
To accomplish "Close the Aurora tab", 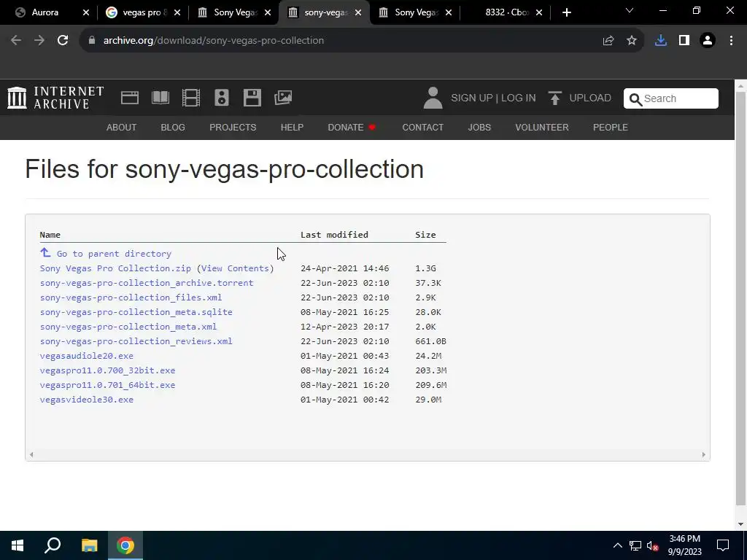I will (x=86, y=12).
